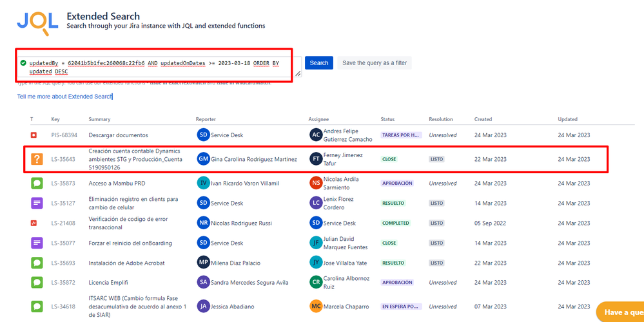Open issue key LS-21408
Image resolution: width=644 pixels, height=322 pixels.
click(63, 223)
